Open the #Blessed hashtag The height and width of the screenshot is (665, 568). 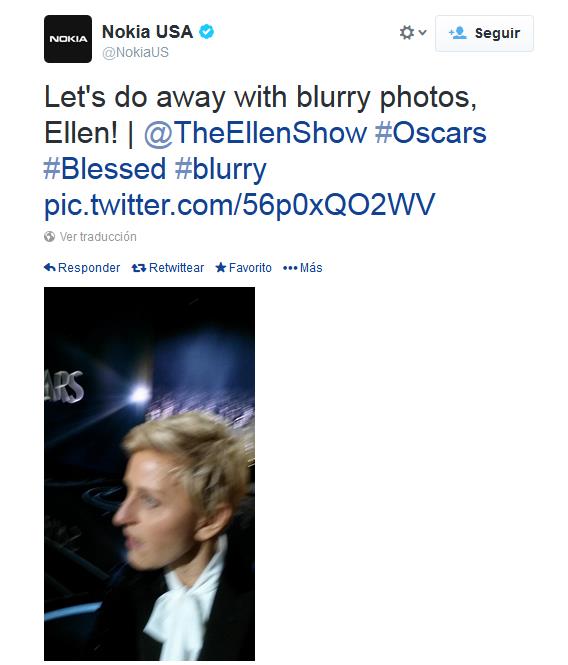point(105,168)
